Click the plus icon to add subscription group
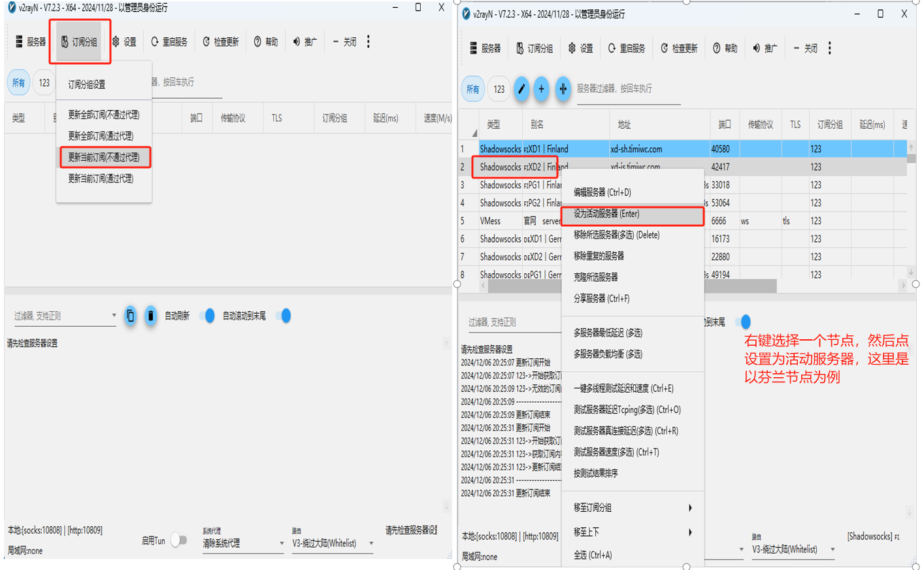This screenshot has height=570, width=924. (541, 89)
